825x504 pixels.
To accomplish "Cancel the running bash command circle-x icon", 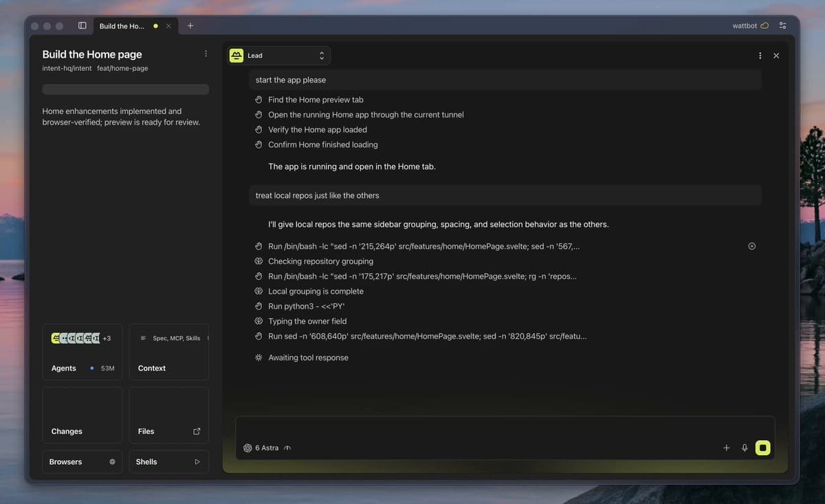I will point(751,246).
